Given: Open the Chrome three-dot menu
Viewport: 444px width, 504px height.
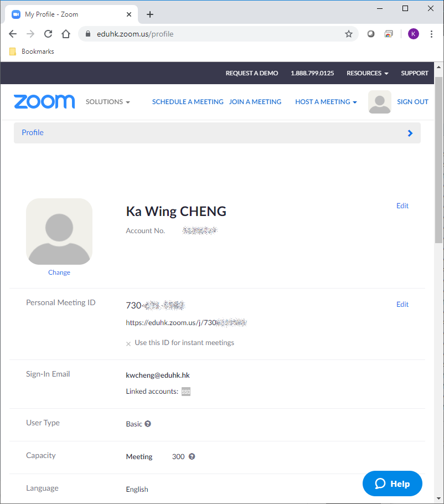Looking at the screenshot, I should 431,34.
